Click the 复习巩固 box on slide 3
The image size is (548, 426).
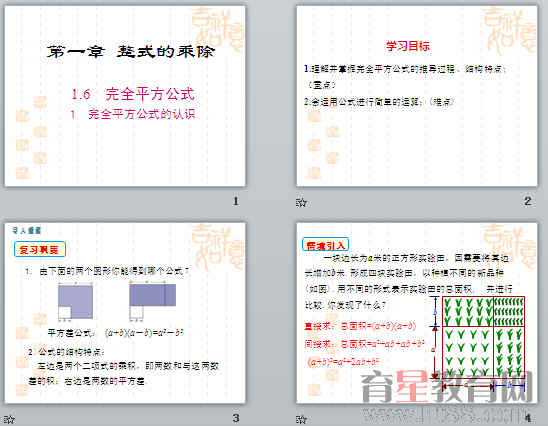[39, 249]
